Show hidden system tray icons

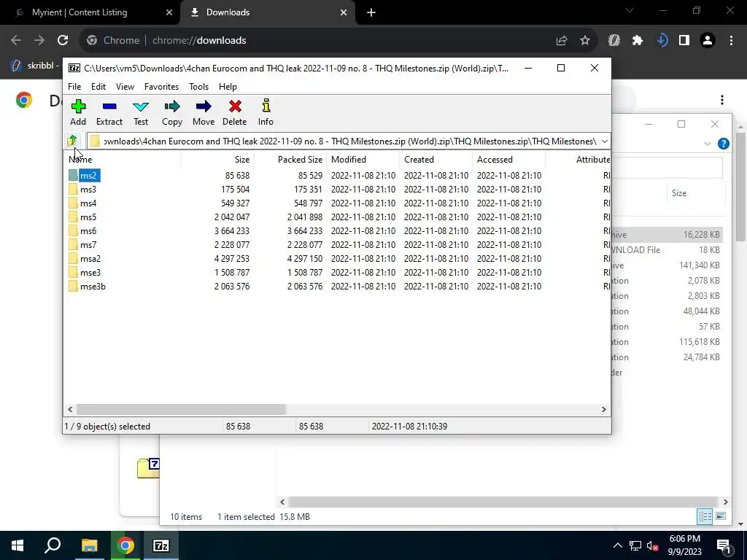[x=617, y=545]
